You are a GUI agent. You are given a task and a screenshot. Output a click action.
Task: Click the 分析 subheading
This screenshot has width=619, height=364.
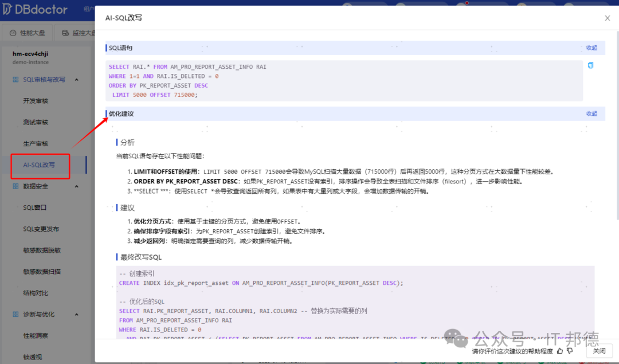pos(127,143)
